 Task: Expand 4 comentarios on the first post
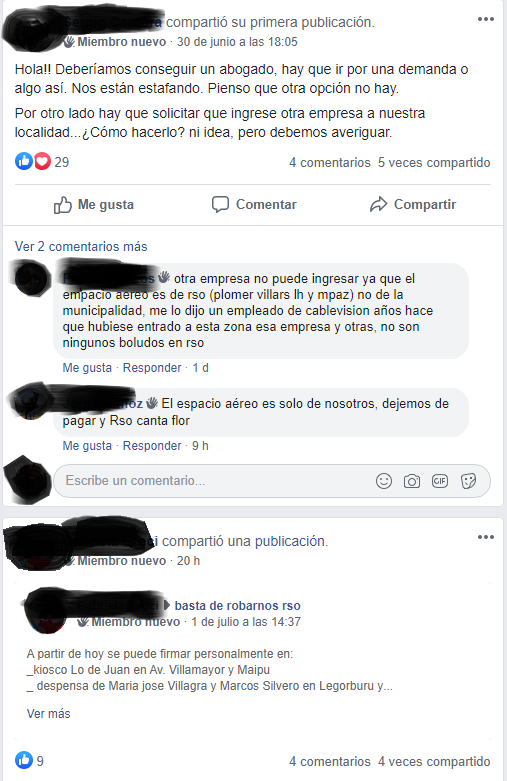[330, 163]
